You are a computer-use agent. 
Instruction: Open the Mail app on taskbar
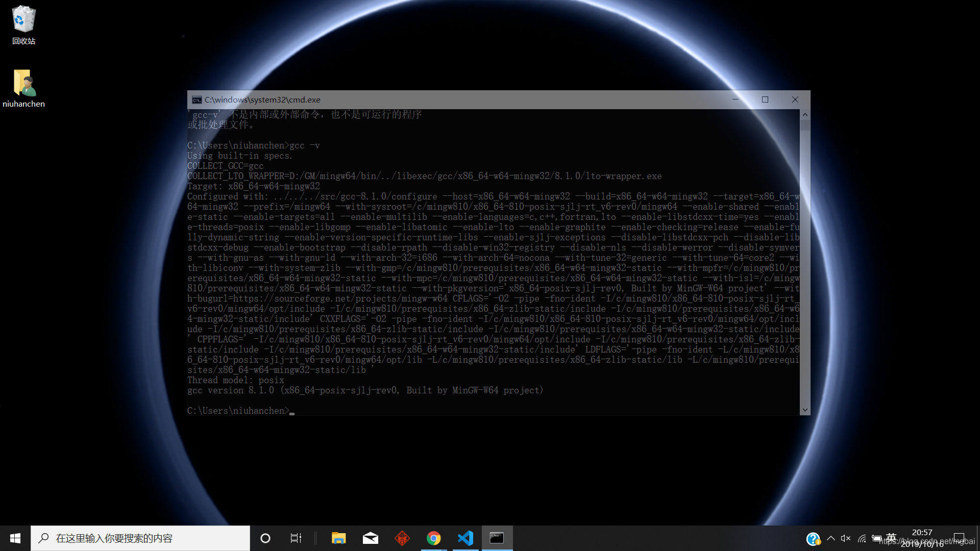pos(370,538)
